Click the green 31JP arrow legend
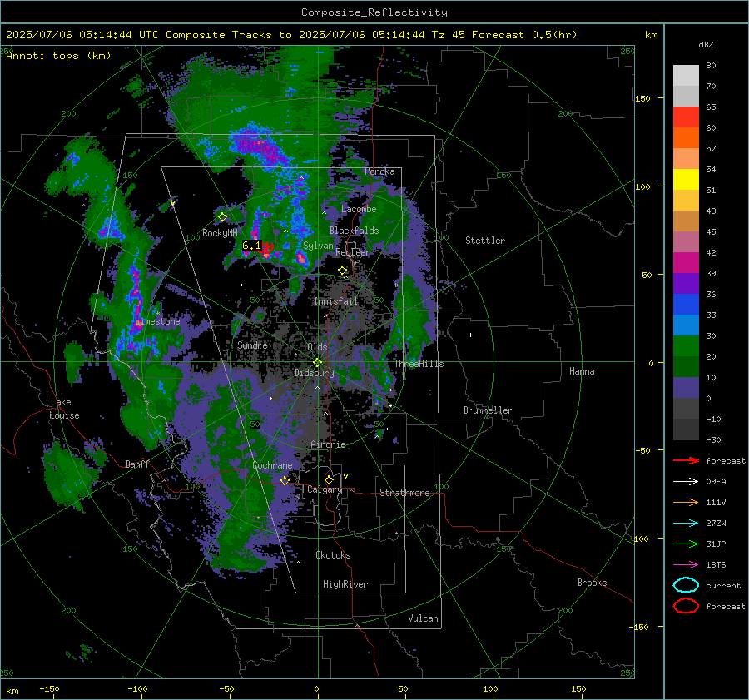Screen dimensions: 749x700 [687, 544]
